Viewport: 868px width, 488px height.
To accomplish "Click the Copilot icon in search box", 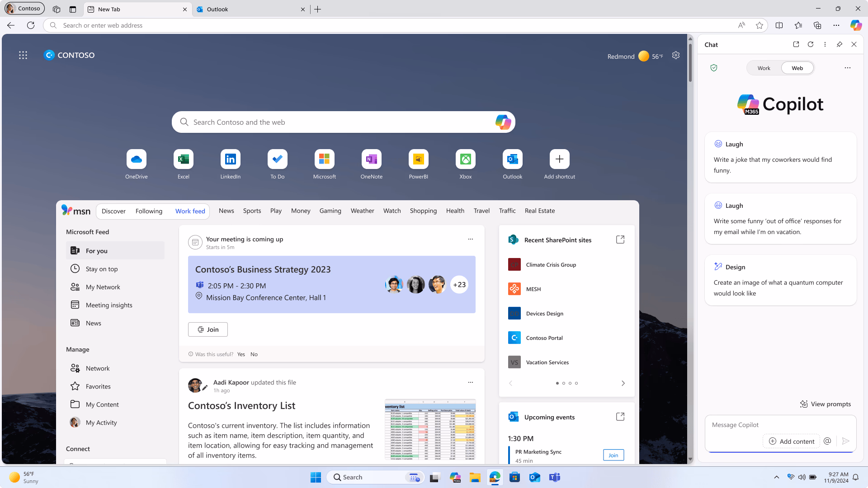I will tap(503, 122).
